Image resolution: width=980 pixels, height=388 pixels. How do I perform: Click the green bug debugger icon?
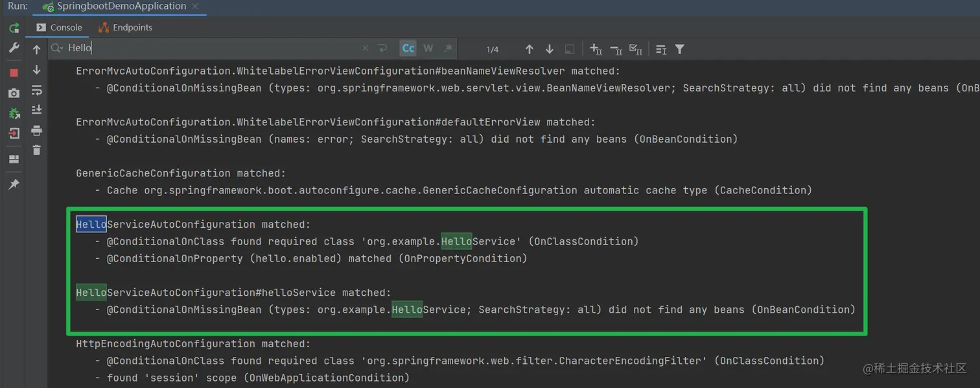[x=14, y=114]
